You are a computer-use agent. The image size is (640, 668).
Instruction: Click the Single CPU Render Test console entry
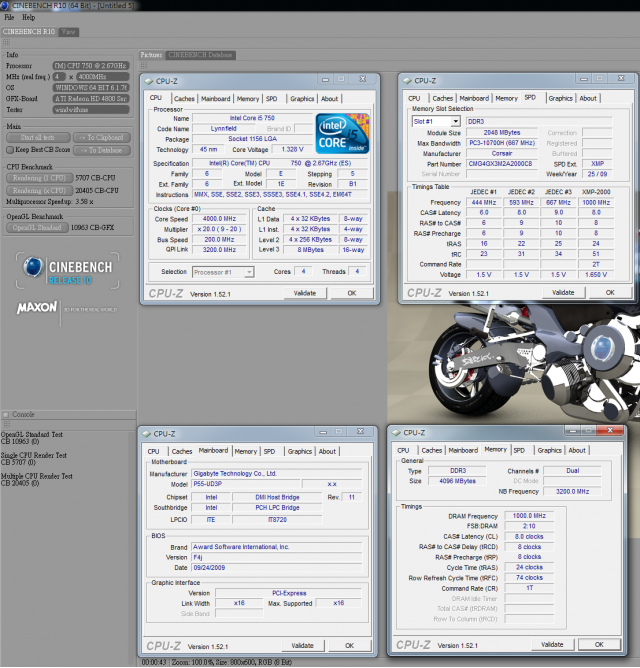34,459
